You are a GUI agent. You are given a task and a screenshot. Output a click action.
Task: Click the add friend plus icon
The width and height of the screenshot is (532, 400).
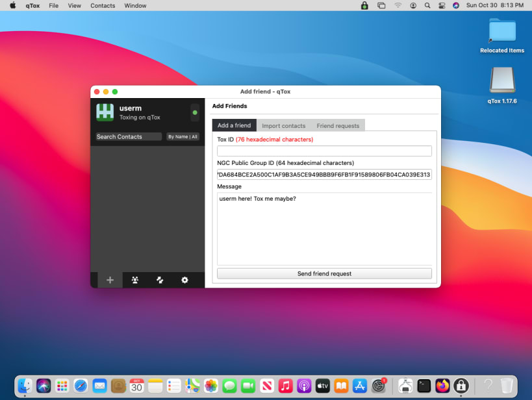tap(110, 280)
